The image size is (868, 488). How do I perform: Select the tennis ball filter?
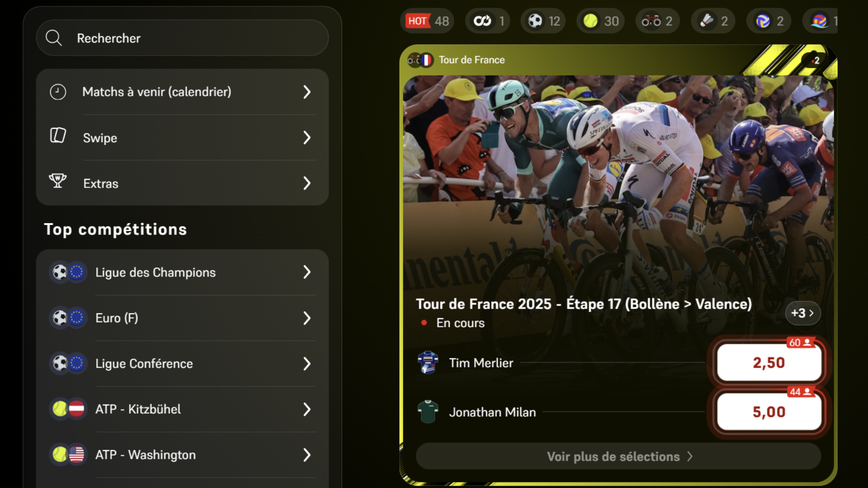pos(600,21)
